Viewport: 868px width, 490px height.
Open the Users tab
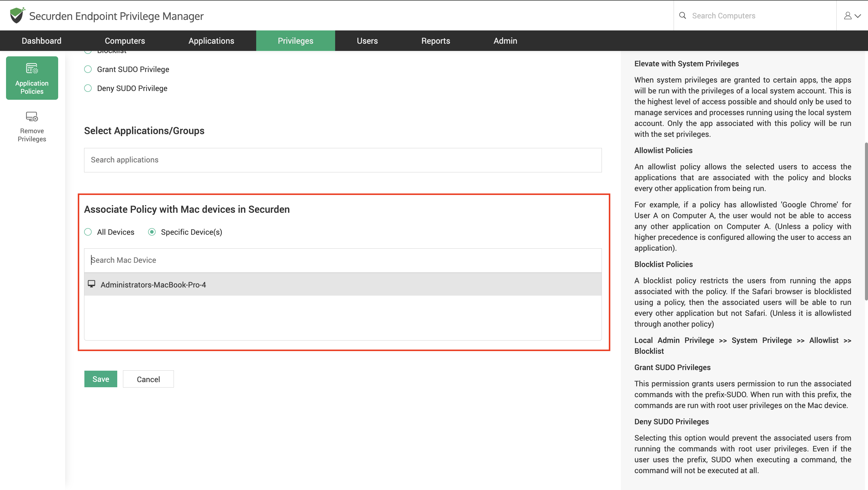[367, 41]
